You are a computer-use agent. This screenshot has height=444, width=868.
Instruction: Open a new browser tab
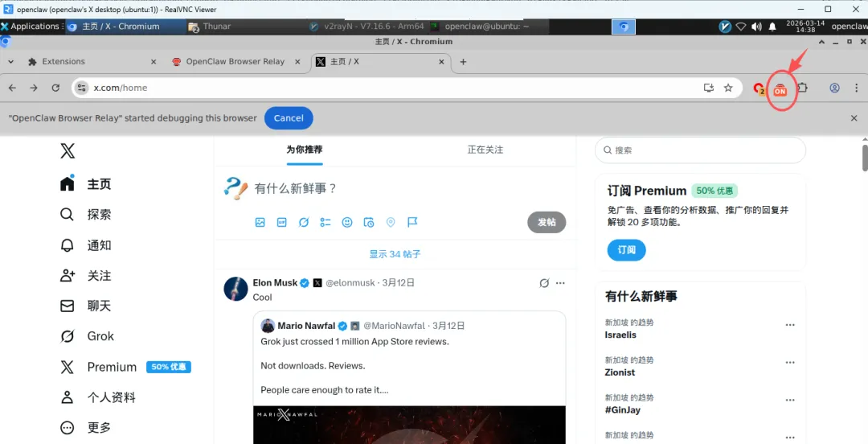point(464,61)
